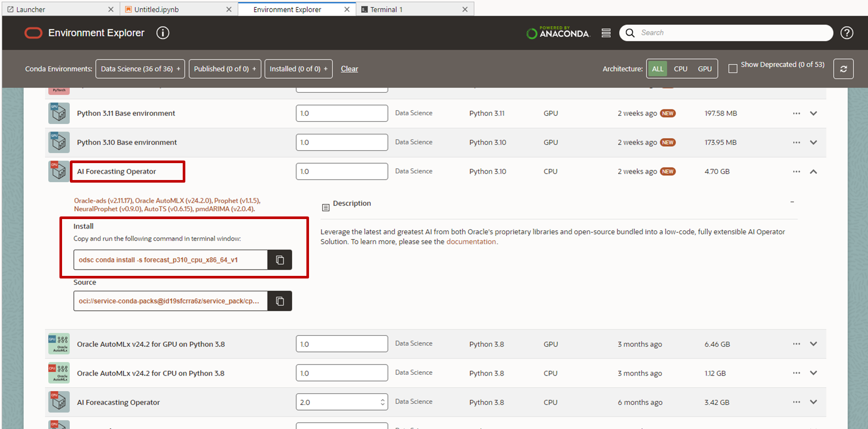868x429 pixels.
Task: Click the search magnifier icon
Action: (630, 33)
